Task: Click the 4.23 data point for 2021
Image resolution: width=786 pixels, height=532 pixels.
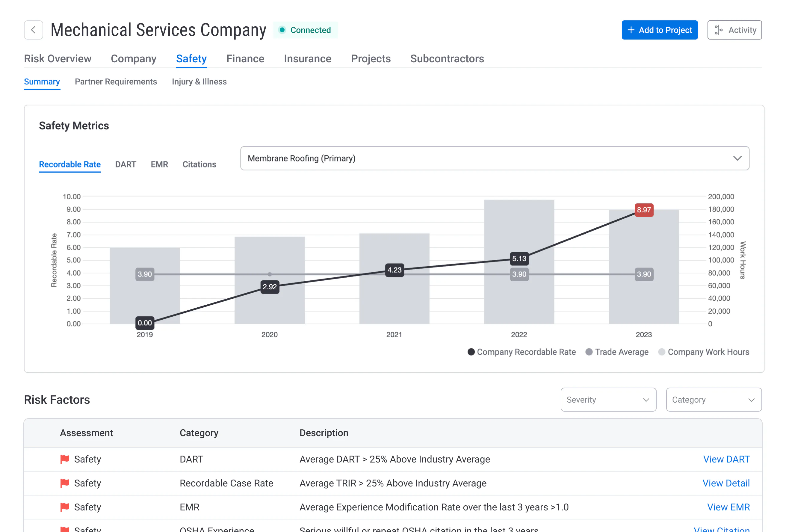Action: pyautogui.click(x=394, y=270)
